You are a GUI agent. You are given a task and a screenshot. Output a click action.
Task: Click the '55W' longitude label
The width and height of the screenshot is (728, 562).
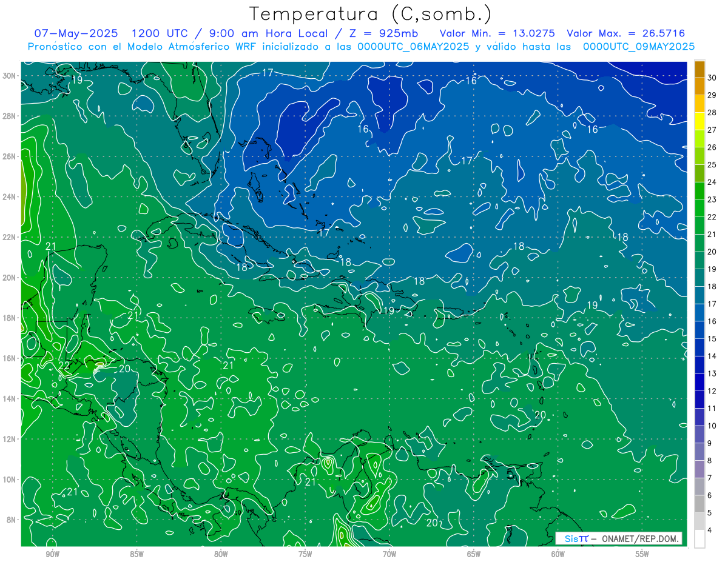coord(642,554)
